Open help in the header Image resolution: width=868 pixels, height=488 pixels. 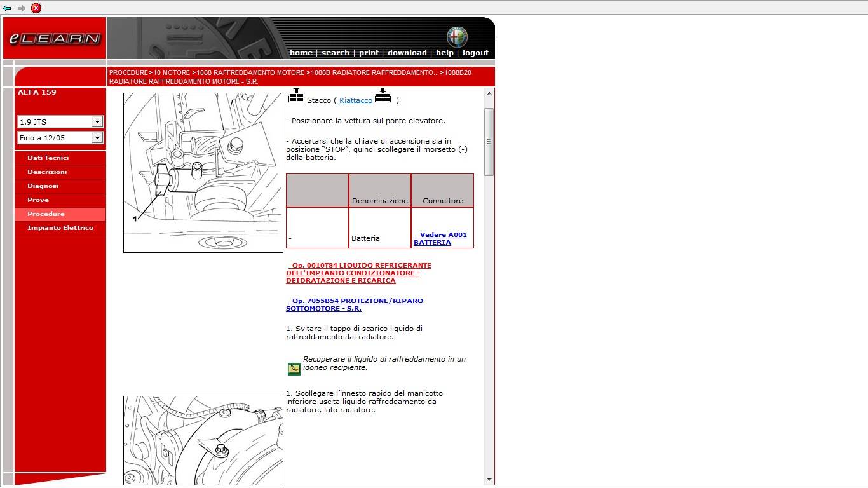click(x=444, y=53)
